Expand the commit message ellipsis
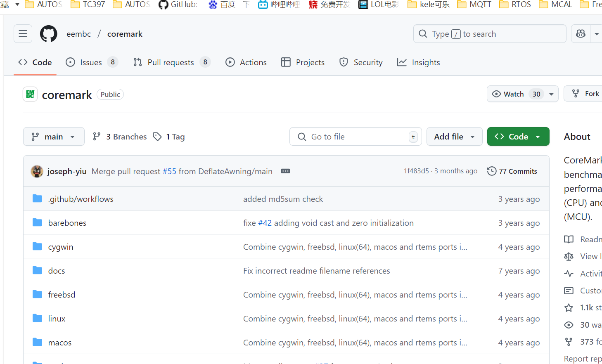Viewport: 602px width, 364px height. [285, 171]
